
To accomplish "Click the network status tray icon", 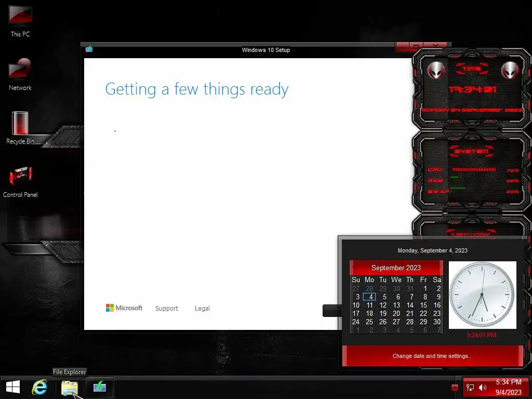I will pos(470,388).
